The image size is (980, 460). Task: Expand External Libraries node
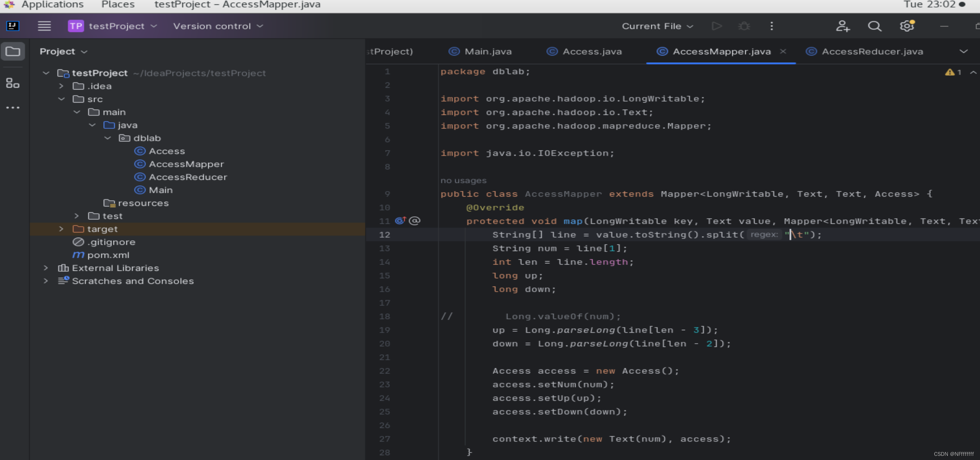click(x=46, y=267)
